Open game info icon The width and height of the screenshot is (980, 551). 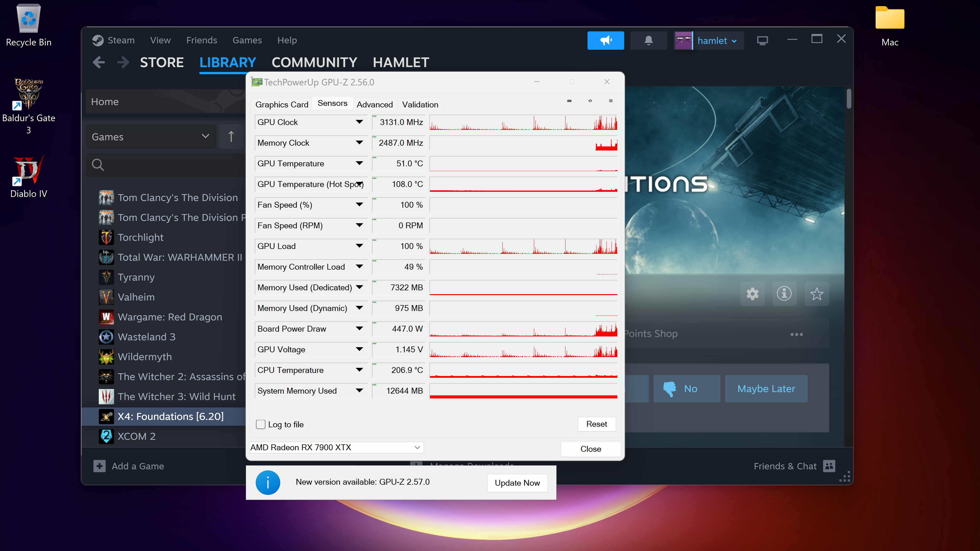784,294
